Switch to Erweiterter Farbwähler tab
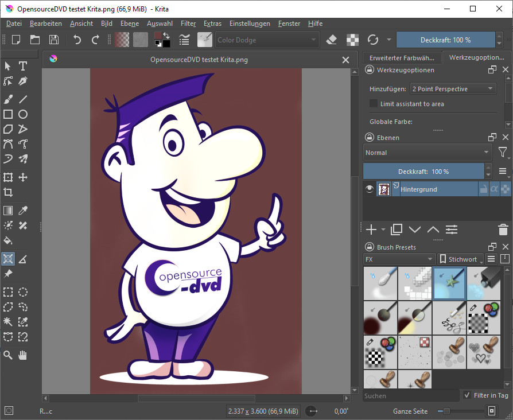The height and width of the screenshot is (420, 513). tap(402, 58)
